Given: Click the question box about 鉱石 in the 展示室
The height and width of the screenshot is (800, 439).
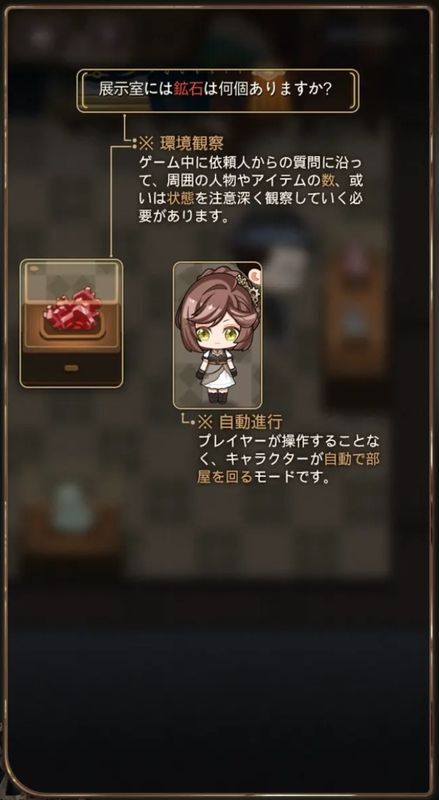Looking at the screenshot, I should 218,90.
